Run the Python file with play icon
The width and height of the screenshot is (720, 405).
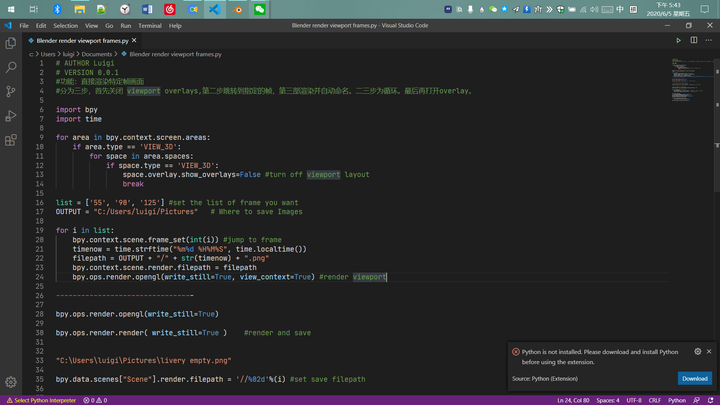tap(679, 40)
